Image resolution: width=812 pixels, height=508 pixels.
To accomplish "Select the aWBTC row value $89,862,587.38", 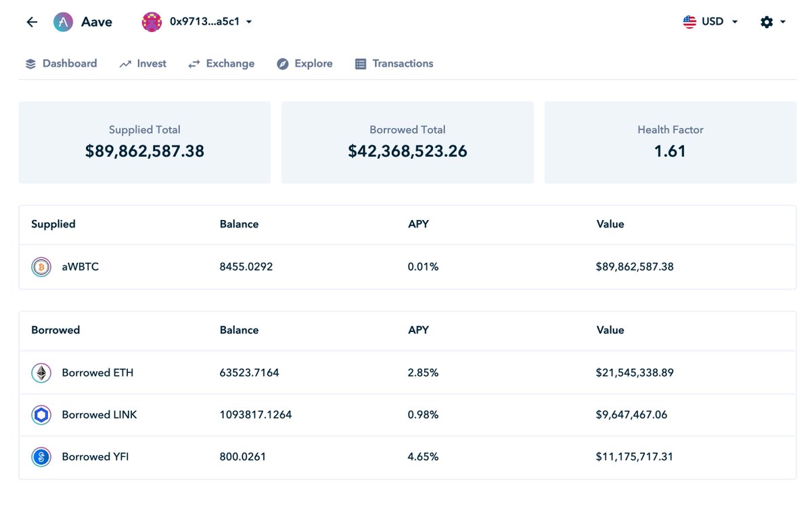I will point(635,267).
